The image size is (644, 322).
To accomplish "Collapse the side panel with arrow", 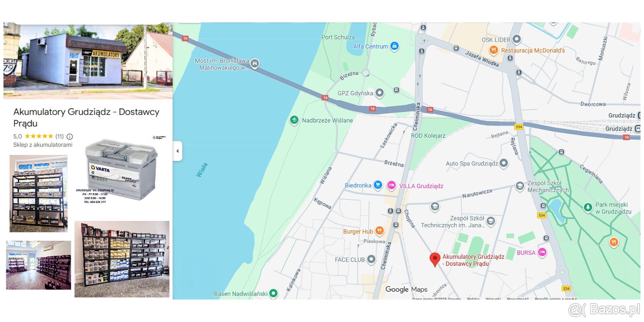I will pos(178,151).
